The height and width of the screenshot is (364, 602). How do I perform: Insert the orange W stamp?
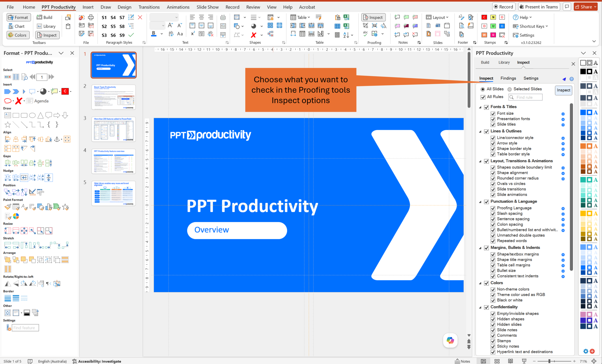click(x=484, y=35)
